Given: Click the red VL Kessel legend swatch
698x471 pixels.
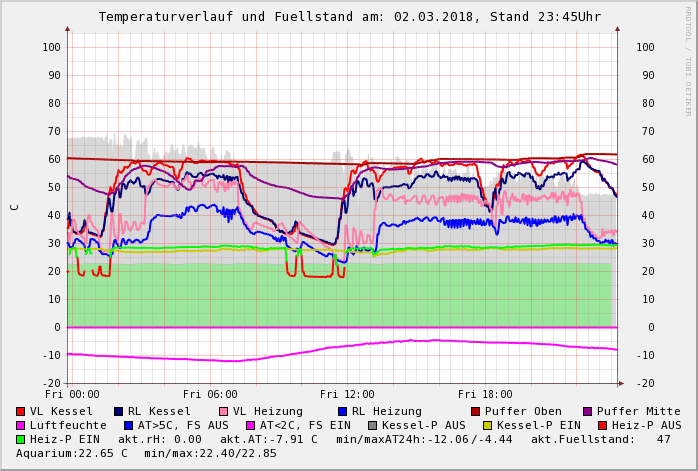Looking at the screenshot, I should pyautogui.click(x=20, y=411).
